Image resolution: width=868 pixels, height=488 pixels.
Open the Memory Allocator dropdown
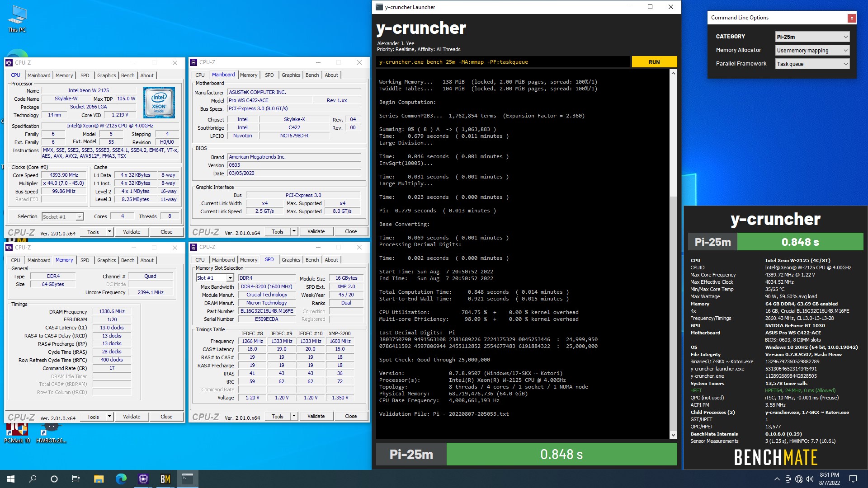point(812,50)
